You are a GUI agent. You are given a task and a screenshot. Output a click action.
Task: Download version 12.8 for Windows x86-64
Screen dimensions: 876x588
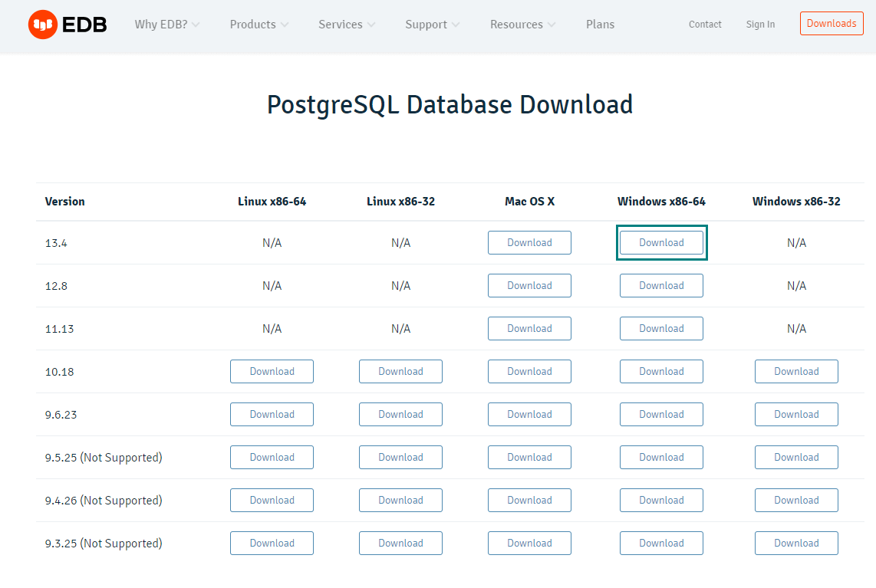(x=661, y=286)
